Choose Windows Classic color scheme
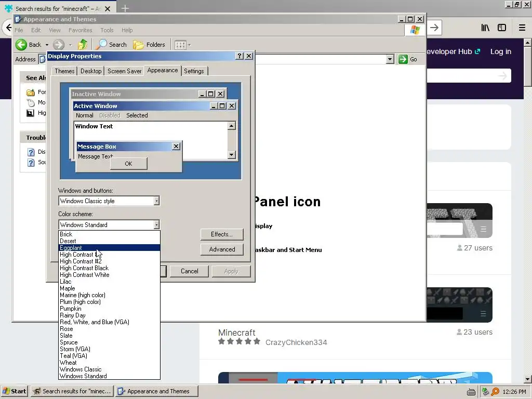Screen dimensions: 532x399 click(109, 369)
